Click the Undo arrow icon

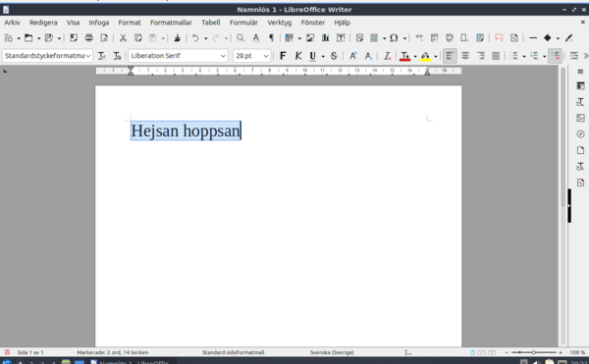click(195, 38)
